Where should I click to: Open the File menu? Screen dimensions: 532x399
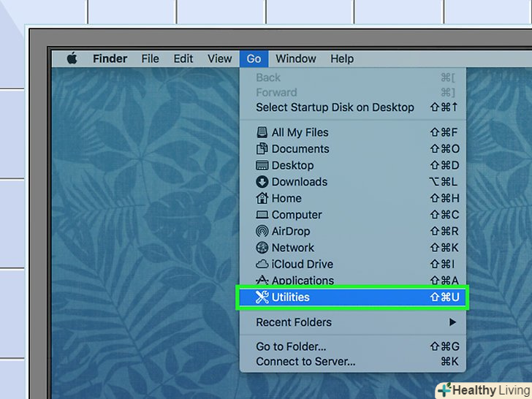click(150, 58)
